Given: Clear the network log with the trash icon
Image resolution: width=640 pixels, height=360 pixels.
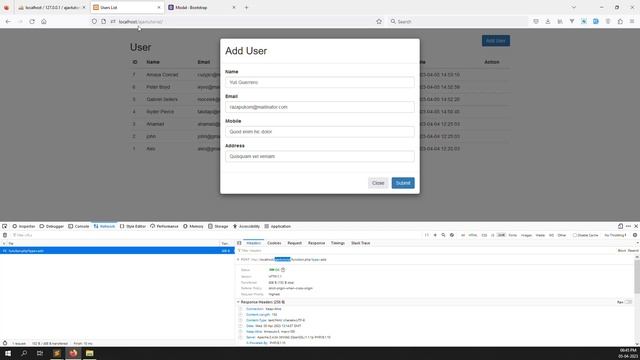Looking at the screenshot, I should pos(5,235).
